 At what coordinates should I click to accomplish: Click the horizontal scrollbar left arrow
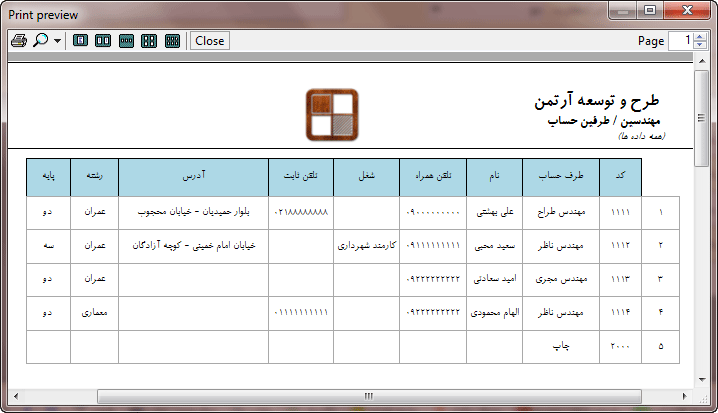pos(15,396)
